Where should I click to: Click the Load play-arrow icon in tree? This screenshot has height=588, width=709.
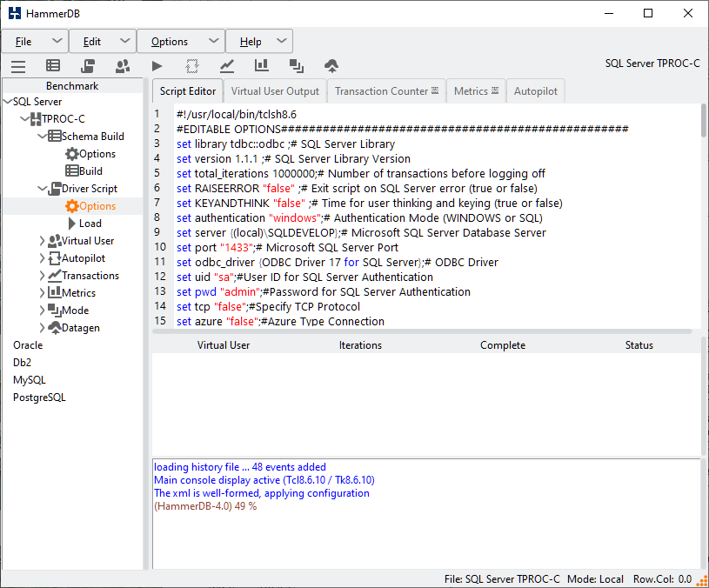72,224
